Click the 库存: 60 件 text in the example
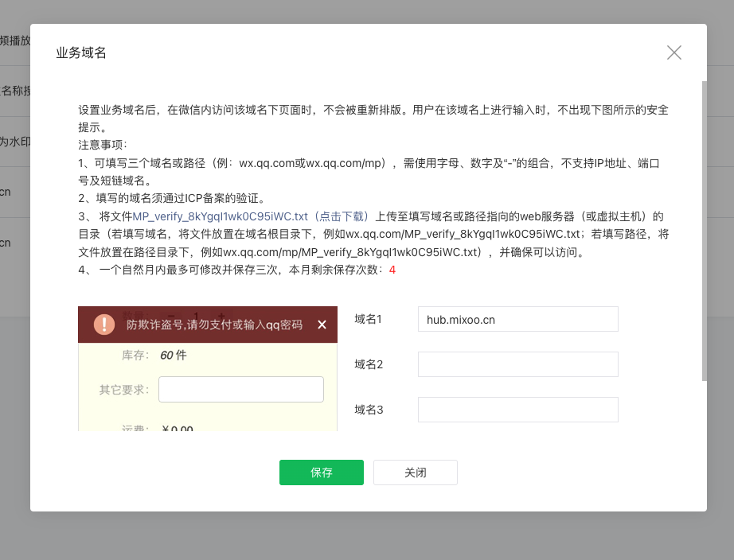 click(x=154, y=355)
